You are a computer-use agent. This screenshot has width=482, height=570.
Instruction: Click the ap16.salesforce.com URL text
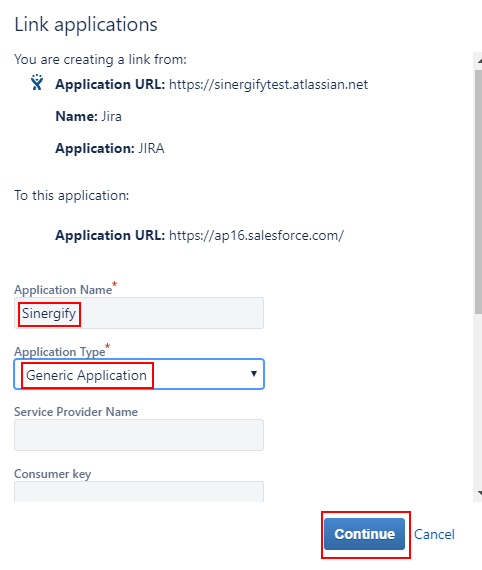pyautogui.click(x=256, y=236)
